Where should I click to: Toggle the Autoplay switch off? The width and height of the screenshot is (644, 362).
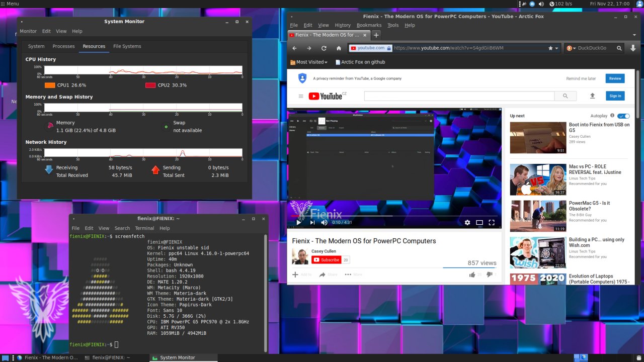623,116
